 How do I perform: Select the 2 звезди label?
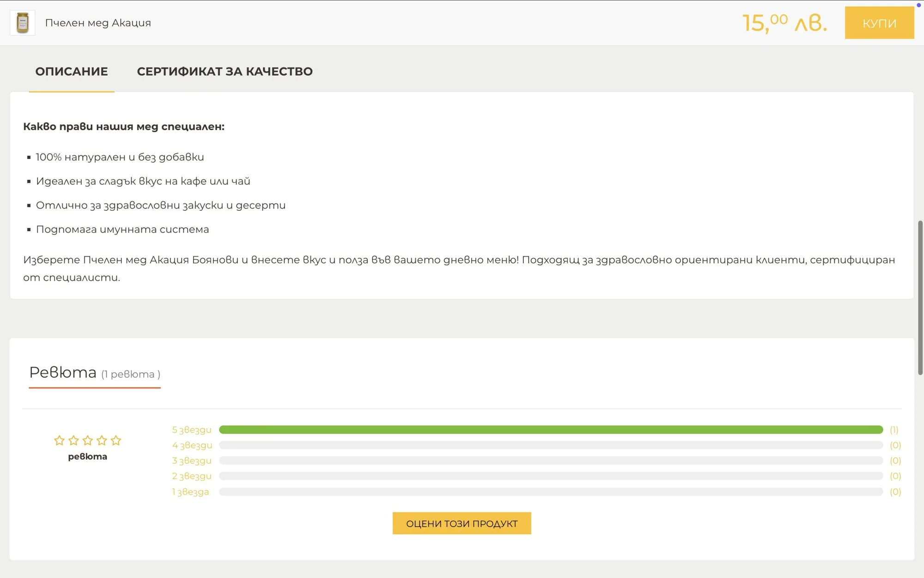192,476
